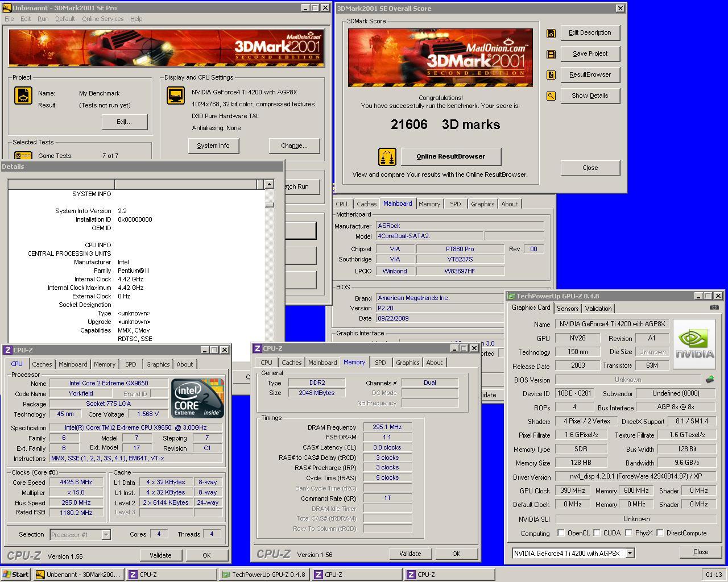Click the Edit Description button
Image resolution: width=728 pixels, height=582 pixels.
(590, 33)
